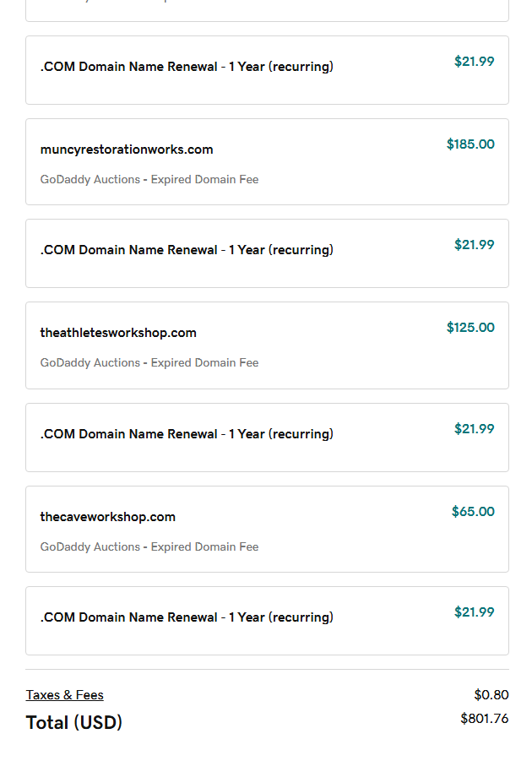The image size is (532, 761).
Task: Select the renewal item directly below muncyrestorationworks.com
Action: 187,250
